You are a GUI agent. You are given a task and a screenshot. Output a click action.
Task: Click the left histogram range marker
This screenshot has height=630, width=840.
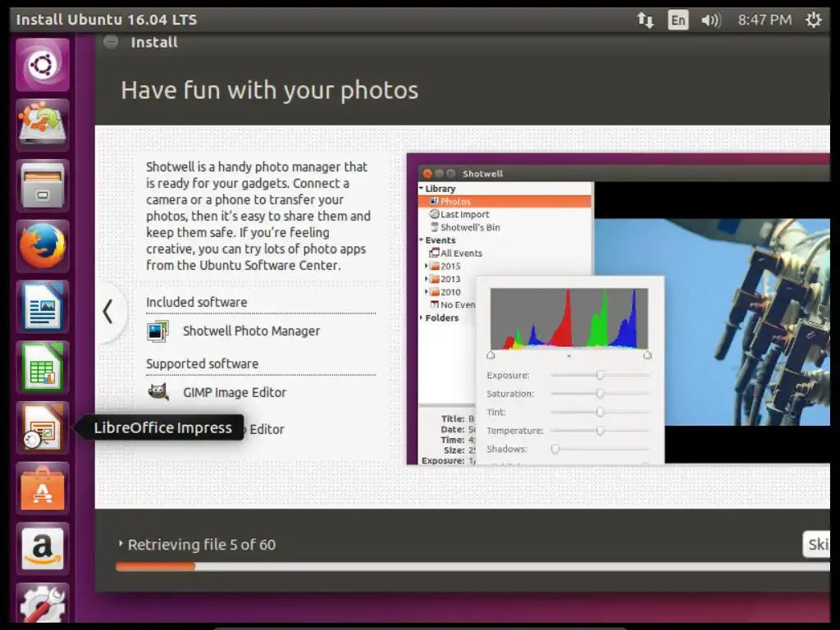click(x=491, y=354)
